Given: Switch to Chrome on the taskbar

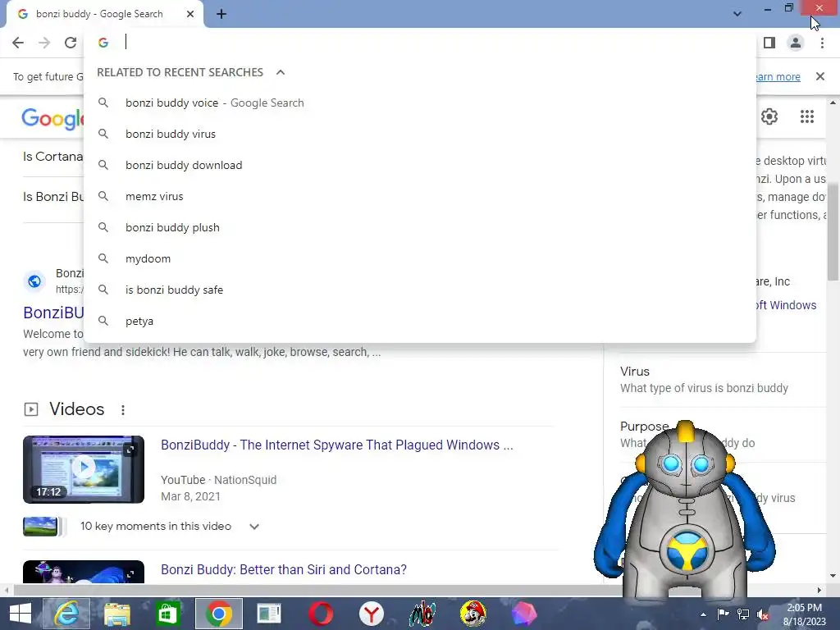Looking at the screenshot, I should tap(218, 614).
